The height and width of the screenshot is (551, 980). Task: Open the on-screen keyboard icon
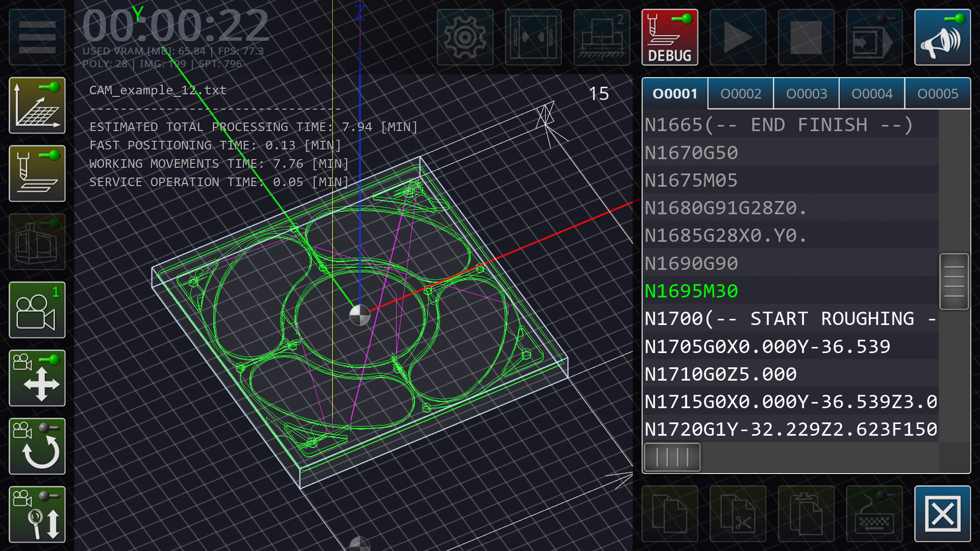[x=874, y=514]
